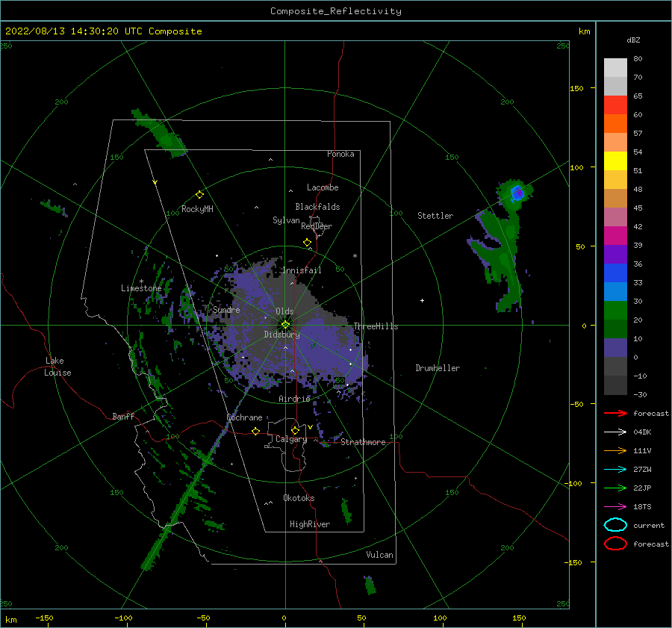Screen dimensions: 672x628
Task: Click the Sylvan label
Action: [x=286, y=220]
